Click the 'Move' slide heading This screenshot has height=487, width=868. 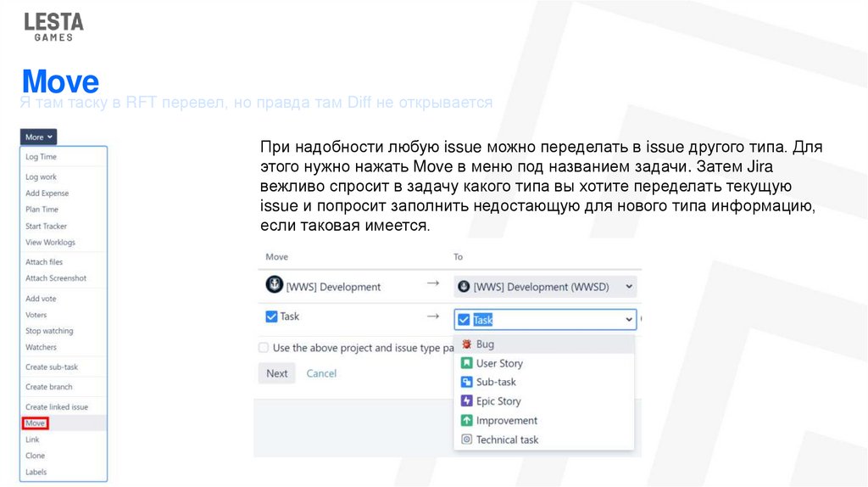[x=60, y=81]
